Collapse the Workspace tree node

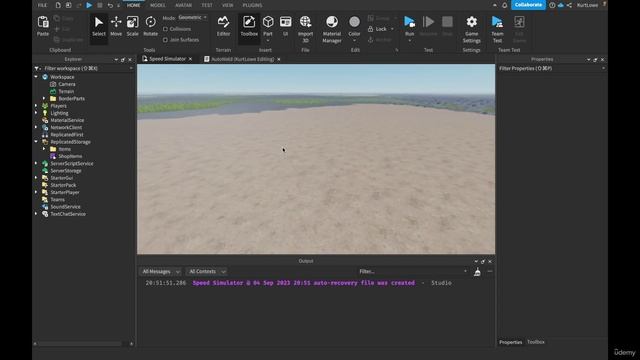tap(36, 77)
